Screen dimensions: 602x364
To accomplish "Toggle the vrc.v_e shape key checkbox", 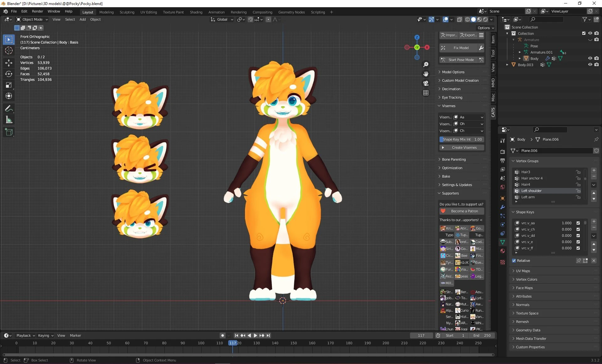I will (578, 242).
